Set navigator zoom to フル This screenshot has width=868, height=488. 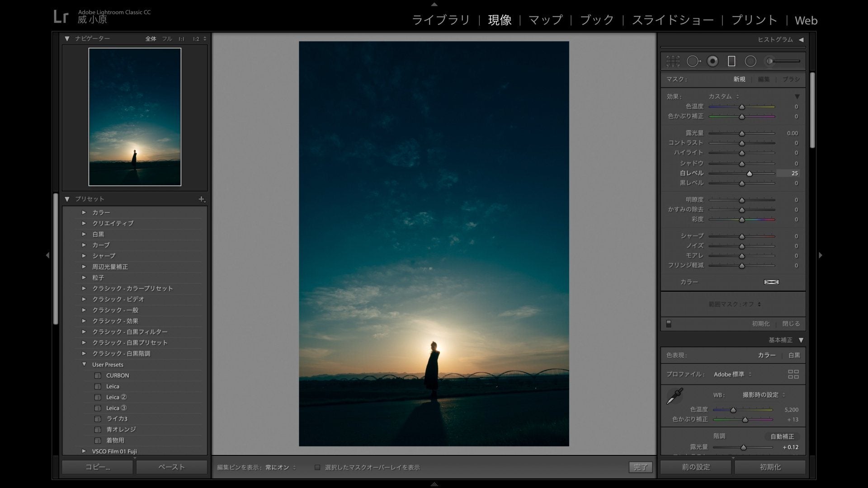coord(167,39)
